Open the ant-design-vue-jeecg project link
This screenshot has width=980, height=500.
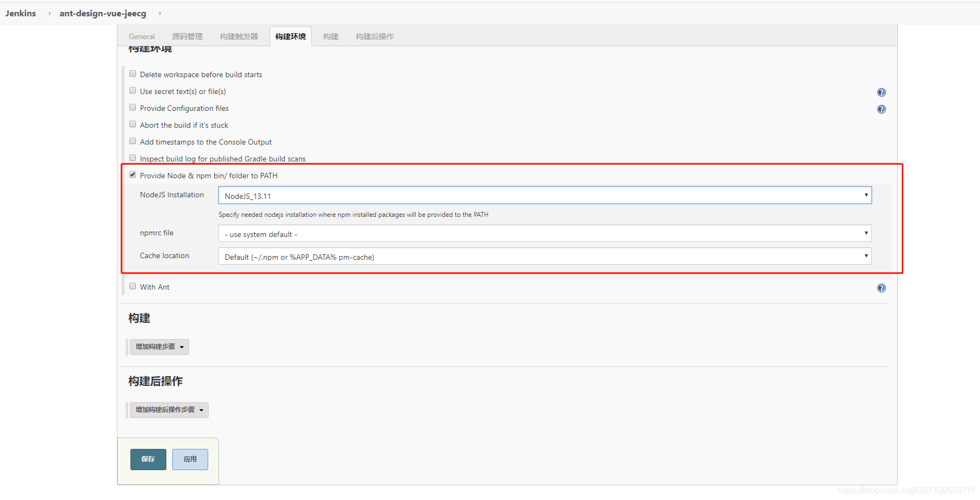click(x=102, y=13)
